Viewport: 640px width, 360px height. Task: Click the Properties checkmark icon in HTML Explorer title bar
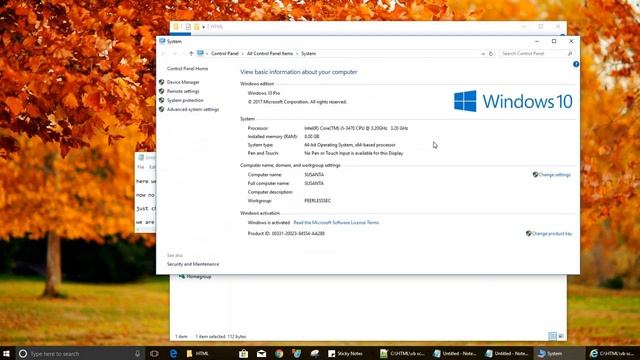click(x=188, y=27)
